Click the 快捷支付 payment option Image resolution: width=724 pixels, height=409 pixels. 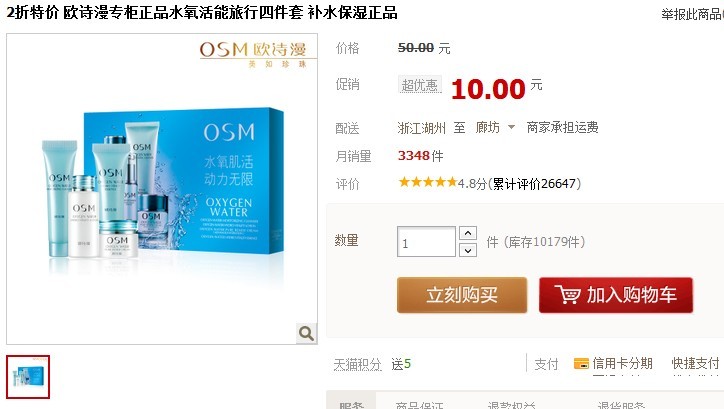[x=695, y=364]
